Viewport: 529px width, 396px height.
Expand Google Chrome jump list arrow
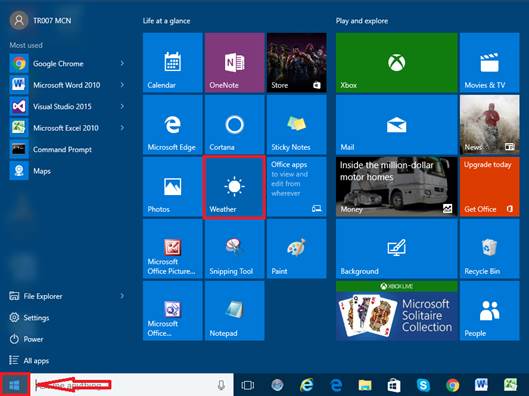[122, 63]
